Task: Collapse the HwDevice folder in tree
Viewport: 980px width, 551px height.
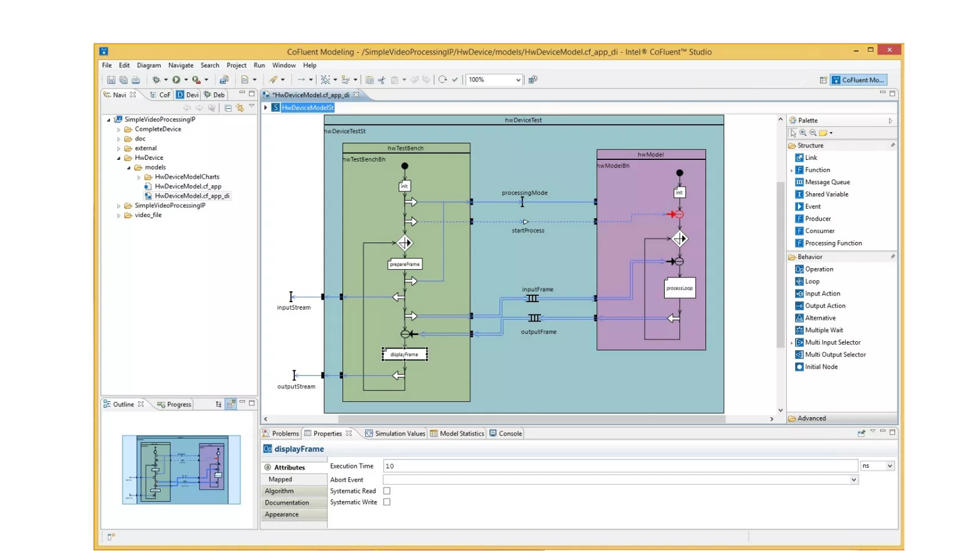Action: [119, 158]
